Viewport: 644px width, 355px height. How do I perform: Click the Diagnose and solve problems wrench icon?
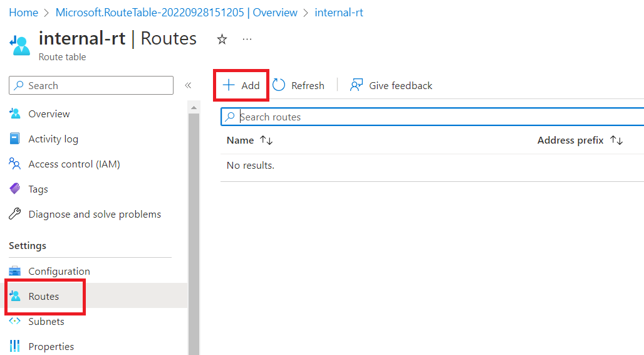(x=15, y=214)
